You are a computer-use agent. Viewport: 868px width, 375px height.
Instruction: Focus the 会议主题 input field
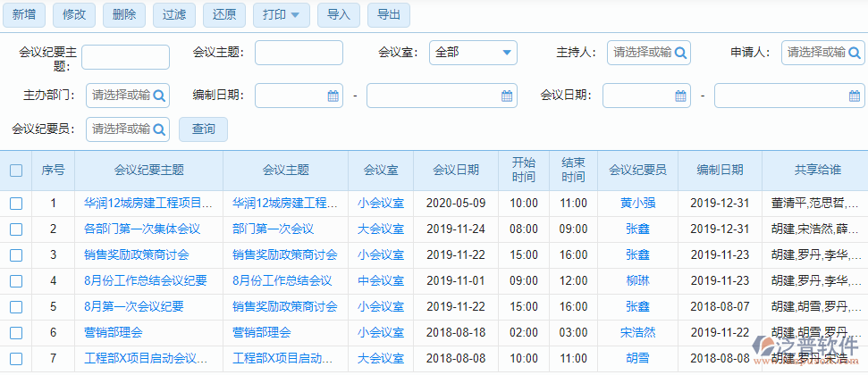pyautogui.click(x=299, y=53)
